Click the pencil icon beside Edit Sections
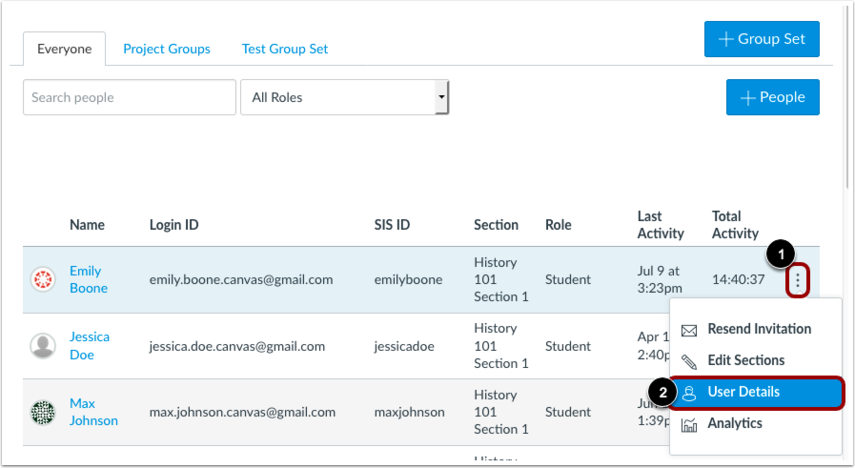The width and height of the screenshot is (855, 468). (x=689, y=361)
